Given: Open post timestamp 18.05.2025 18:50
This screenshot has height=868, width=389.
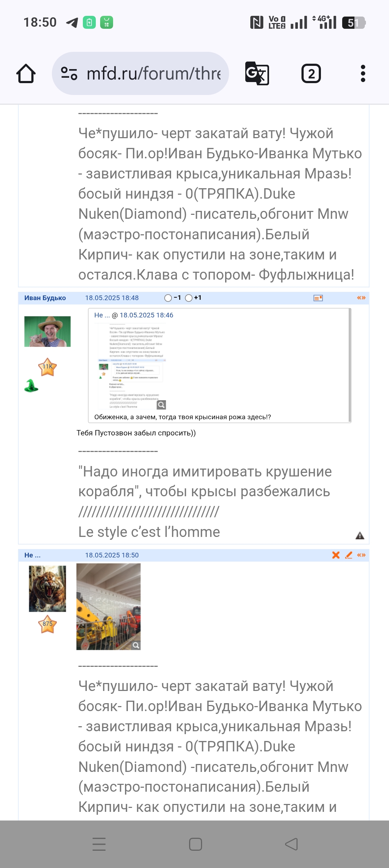Looking at the screenshot, I should (112, 555).
